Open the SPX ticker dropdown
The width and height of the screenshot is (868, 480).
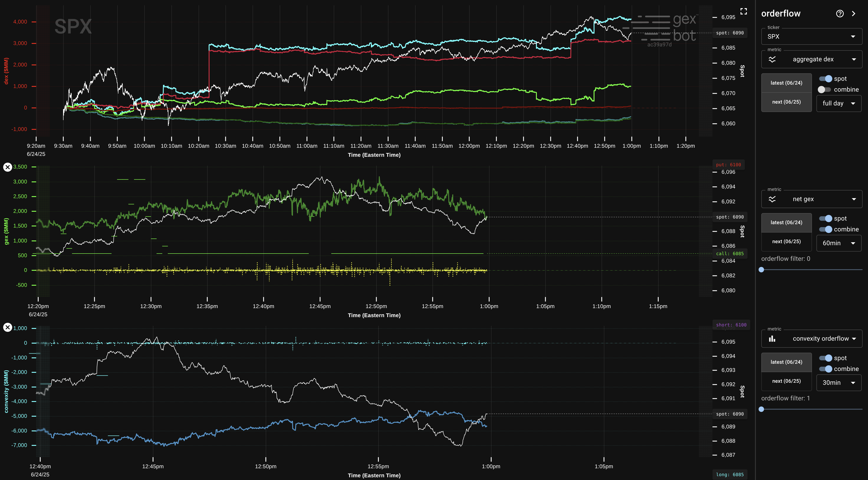pyautogui.click(x=811, y=36)
